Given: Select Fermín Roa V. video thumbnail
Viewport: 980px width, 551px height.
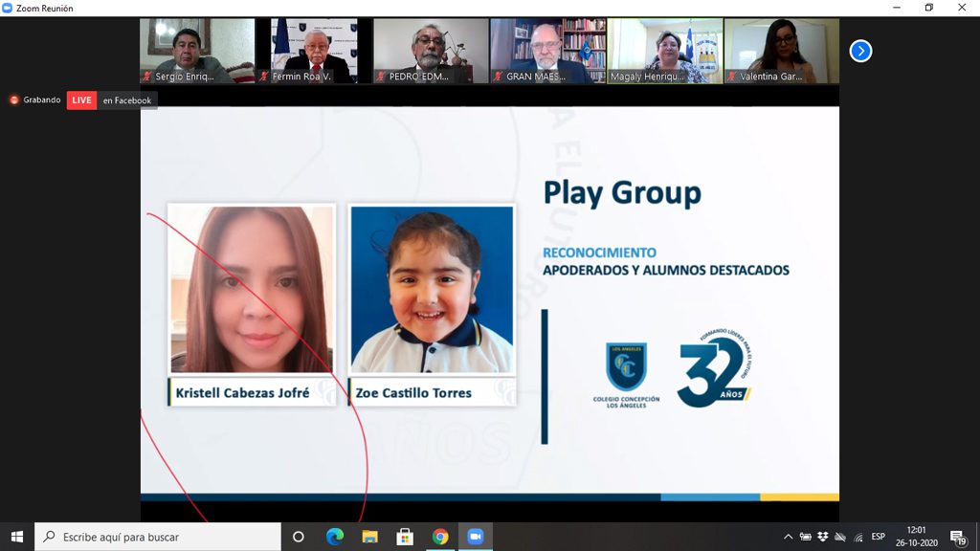Looking at the screenshot, I should click(314, 48).
